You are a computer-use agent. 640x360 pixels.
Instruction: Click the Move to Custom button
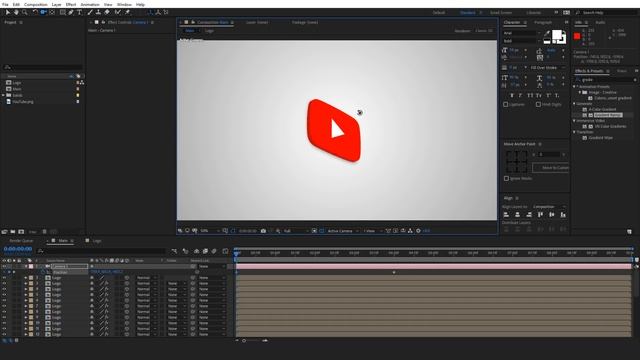coord(551,168)
